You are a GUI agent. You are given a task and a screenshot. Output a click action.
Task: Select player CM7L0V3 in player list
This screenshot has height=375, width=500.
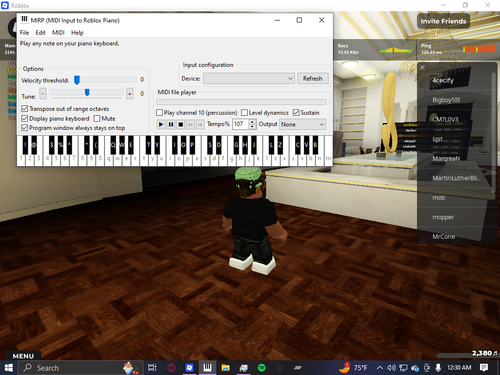click(x=445, y=119)
